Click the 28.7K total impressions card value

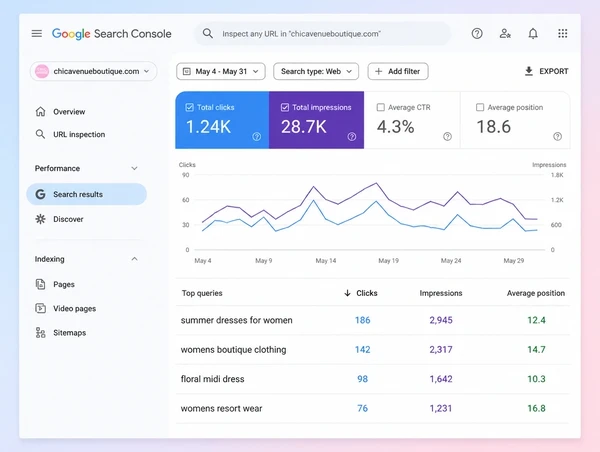click(x=304, y=127)
